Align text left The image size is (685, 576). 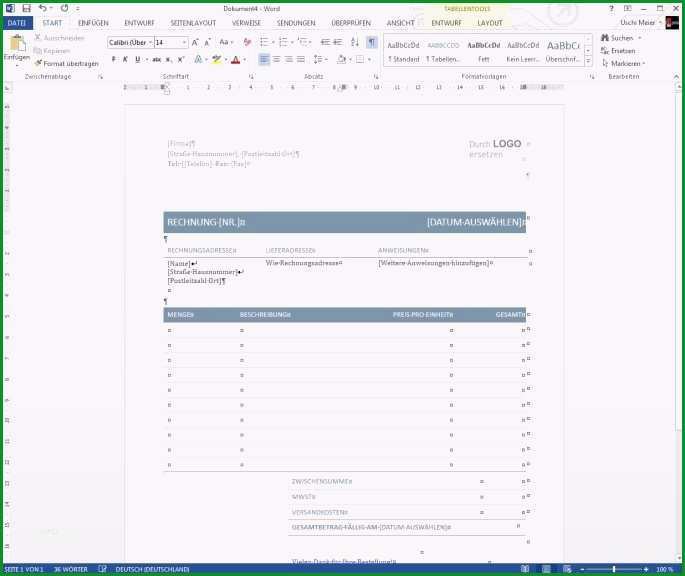pos(264,59)
